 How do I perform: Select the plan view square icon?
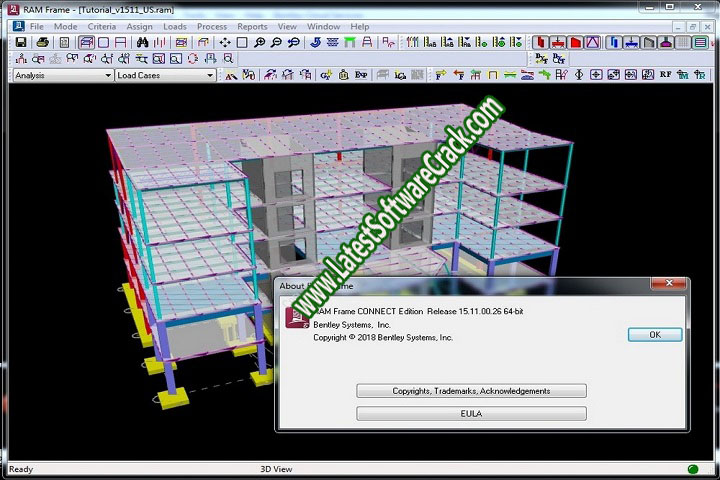[x=104, y=43]
